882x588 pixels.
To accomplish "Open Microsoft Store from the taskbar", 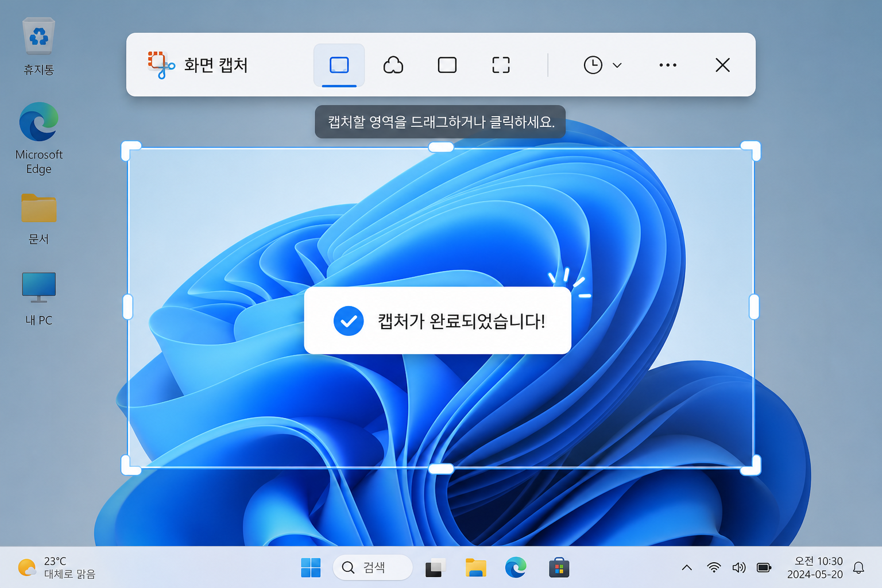I will 559,567.
